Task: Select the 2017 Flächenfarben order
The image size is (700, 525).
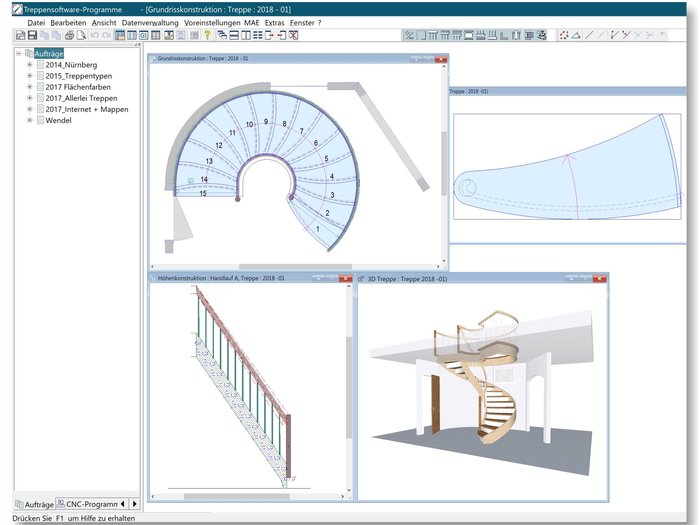Action: pyautogui.click(x=78, y=87)
